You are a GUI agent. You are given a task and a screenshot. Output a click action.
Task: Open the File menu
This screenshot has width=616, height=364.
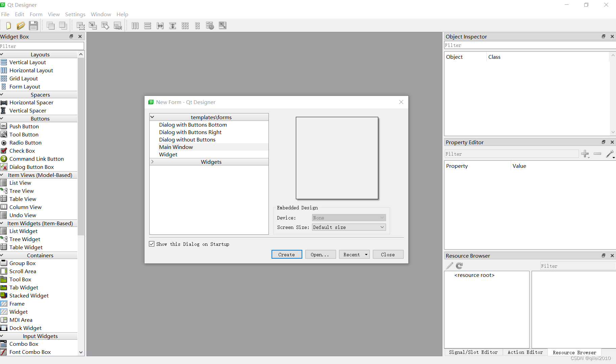pyautogui.click(x=5, y=14)
